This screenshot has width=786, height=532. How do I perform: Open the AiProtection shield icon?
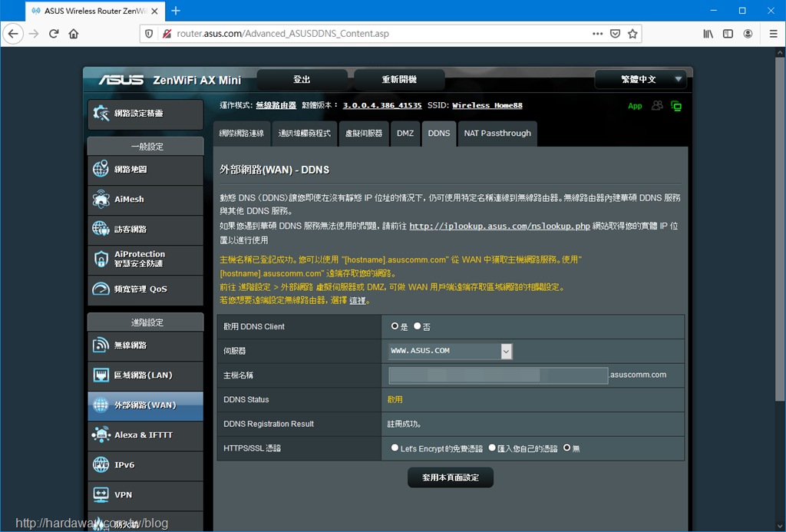pos(101,259)
